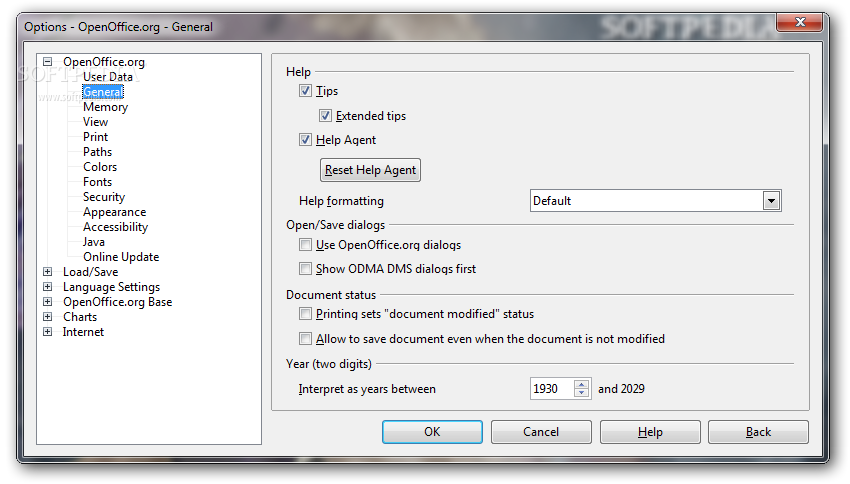Open Help from the dialog buttons
Screen dimensions: 850x484
point(650,432)
